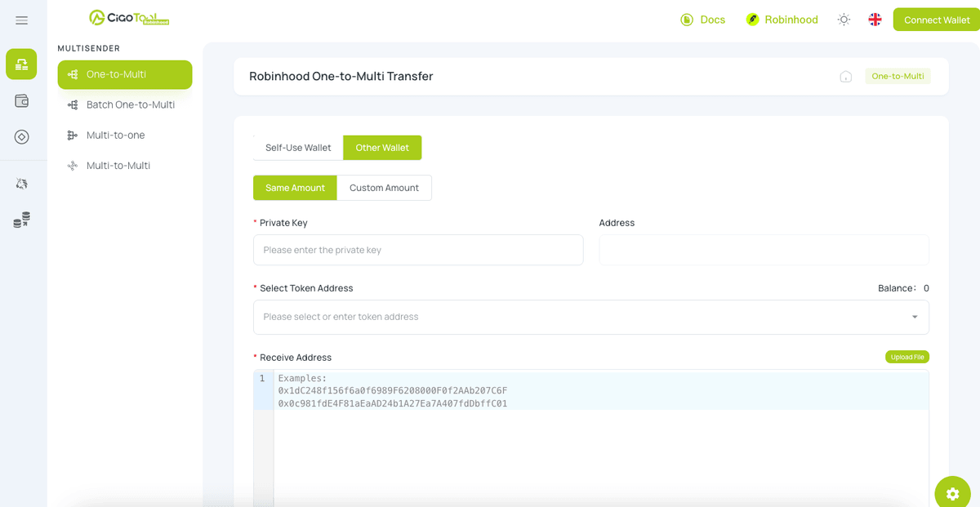Switch to Other Wallet tab
Screen dimensions: 980x507
pos(382,148)
